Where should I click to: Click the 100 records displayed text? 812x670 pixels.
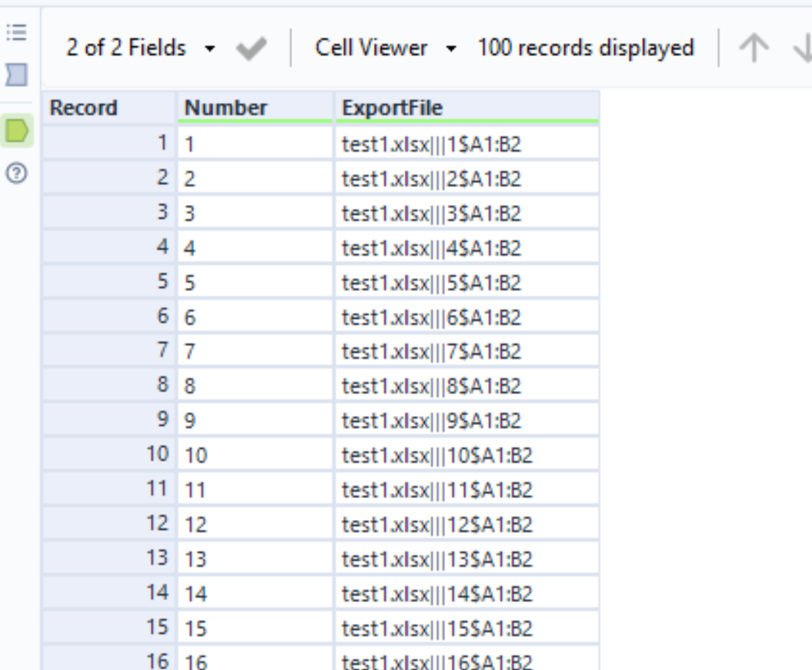(585, 49)
